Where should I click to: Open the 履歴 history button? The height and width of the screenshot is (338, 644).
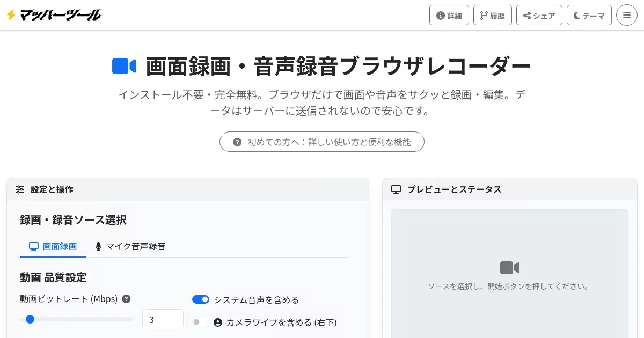pyautogui.click(x=492, y=15)
